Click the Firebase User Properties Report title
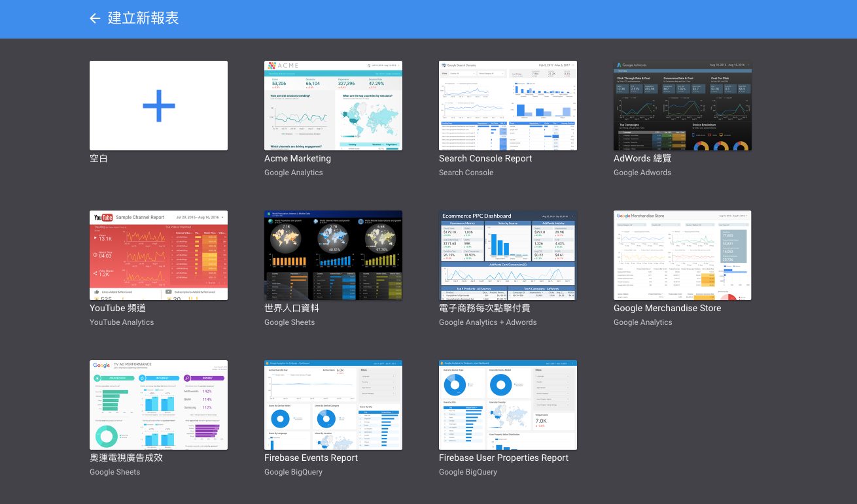 click(x=504, y=458)
